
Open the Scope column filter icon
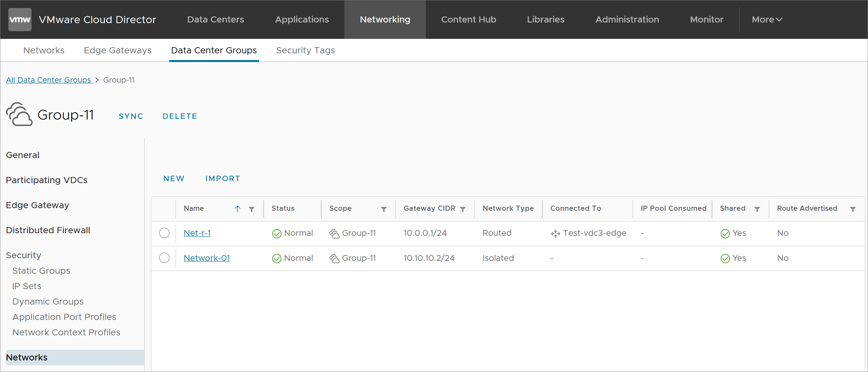pyautogui.click(x=384, y=209)
